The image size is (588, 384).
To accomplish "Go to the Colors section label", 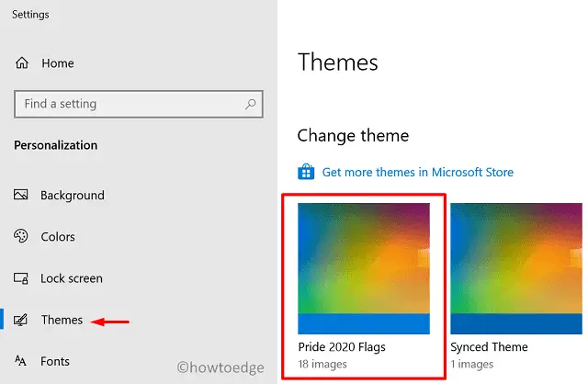I will click(58, 237).
